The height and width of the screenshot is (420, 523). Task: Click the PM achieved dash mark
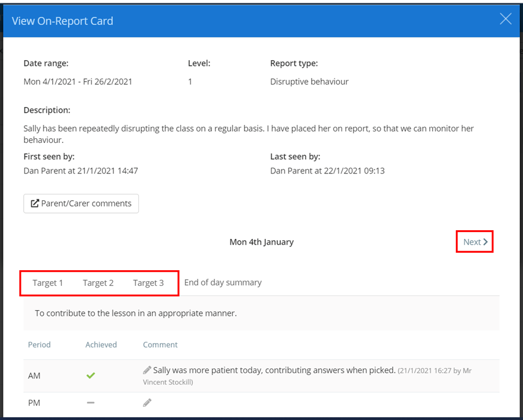click(91, 403)
